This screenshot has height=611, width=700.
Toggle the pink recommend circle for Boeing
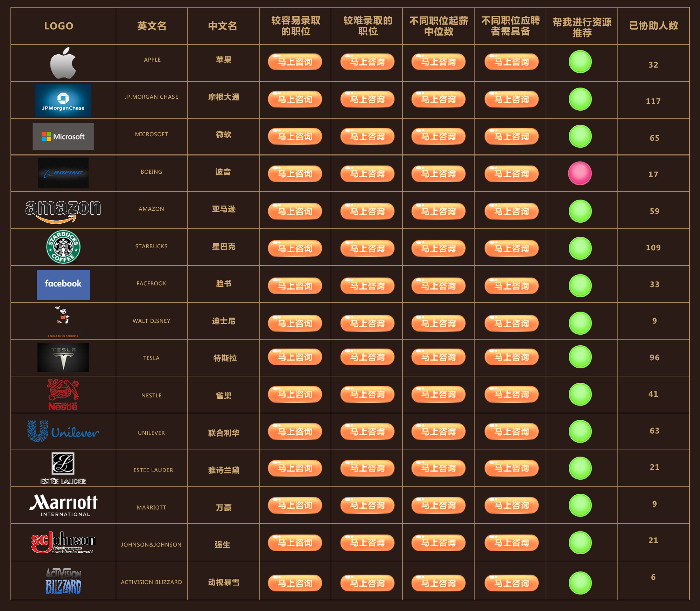pyautogui.click(x=580, y=173)
